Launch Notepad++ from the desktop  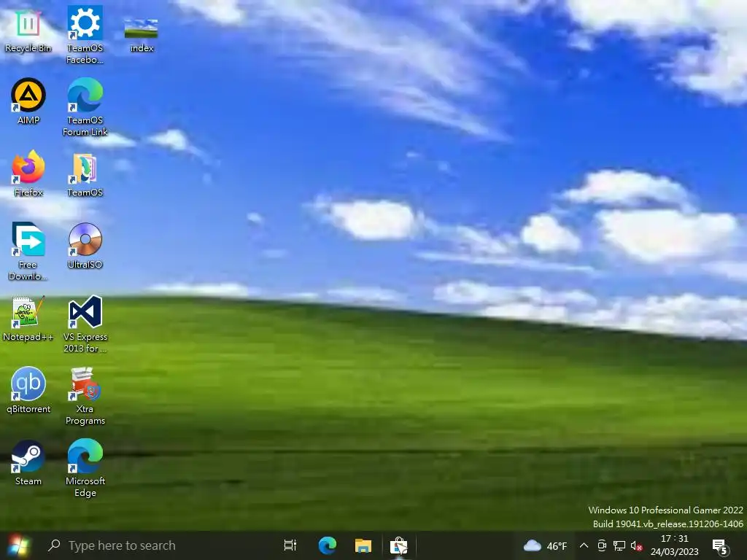28,318
